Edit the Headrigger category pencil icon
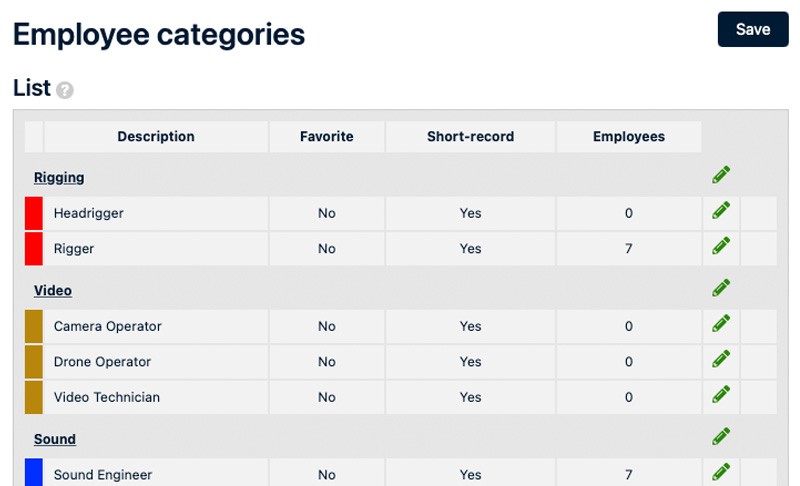This screenshot has height=486, width=800. [721, 211]
